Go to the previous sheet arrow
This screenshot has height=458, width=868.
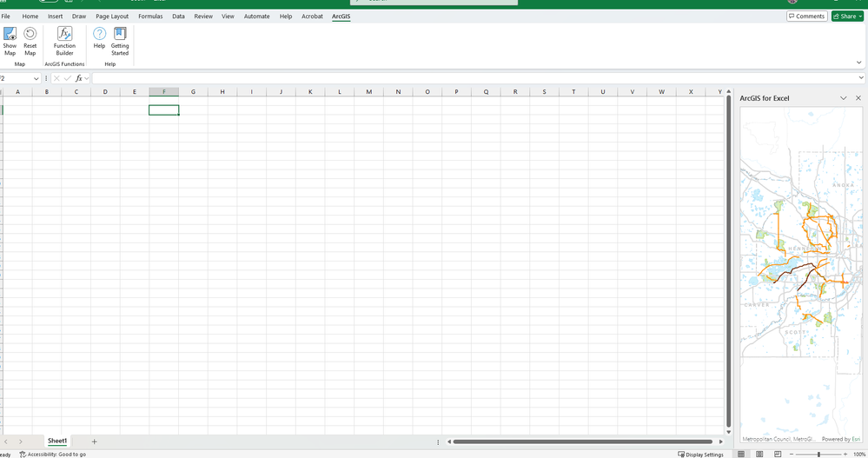pyautogui.click(x=6, y=441)
